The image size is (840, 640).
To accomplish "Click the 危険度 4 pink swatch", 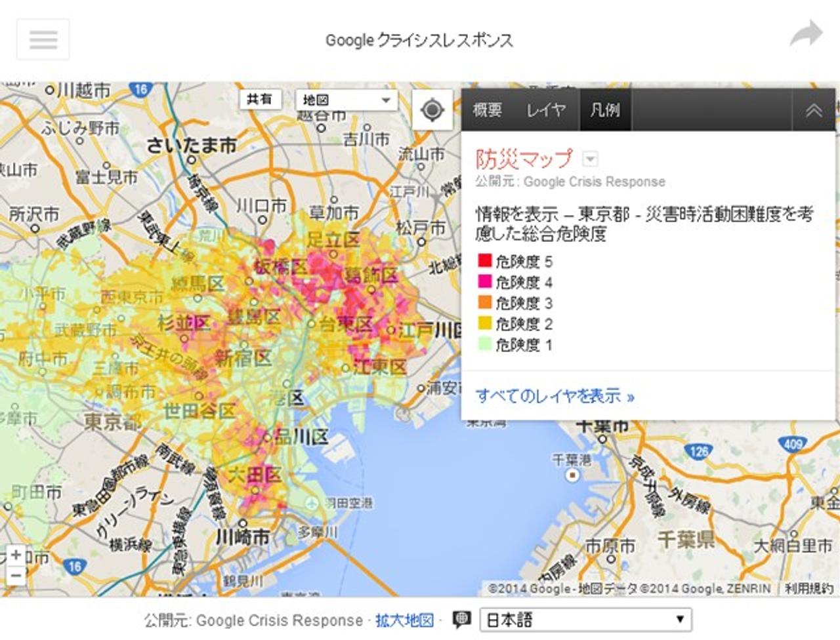I will click(485, 281).
